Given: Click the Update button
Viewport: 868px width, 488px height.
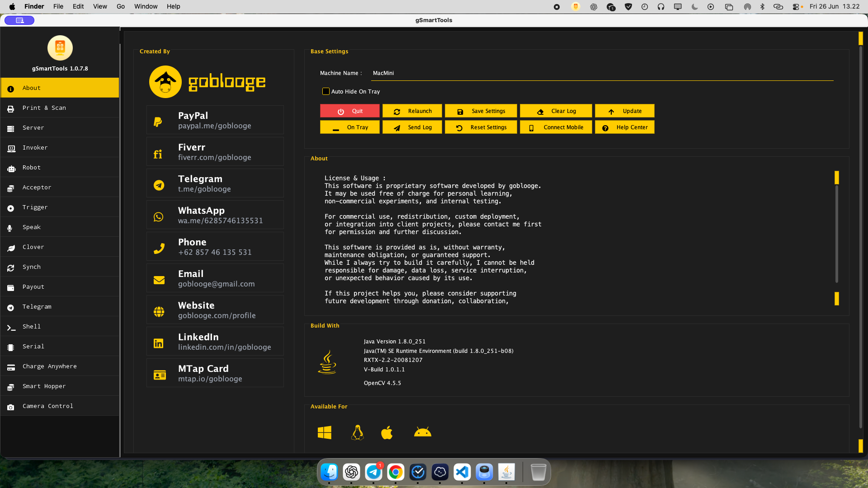Looking at the screenshot, I should coord(625,111).
